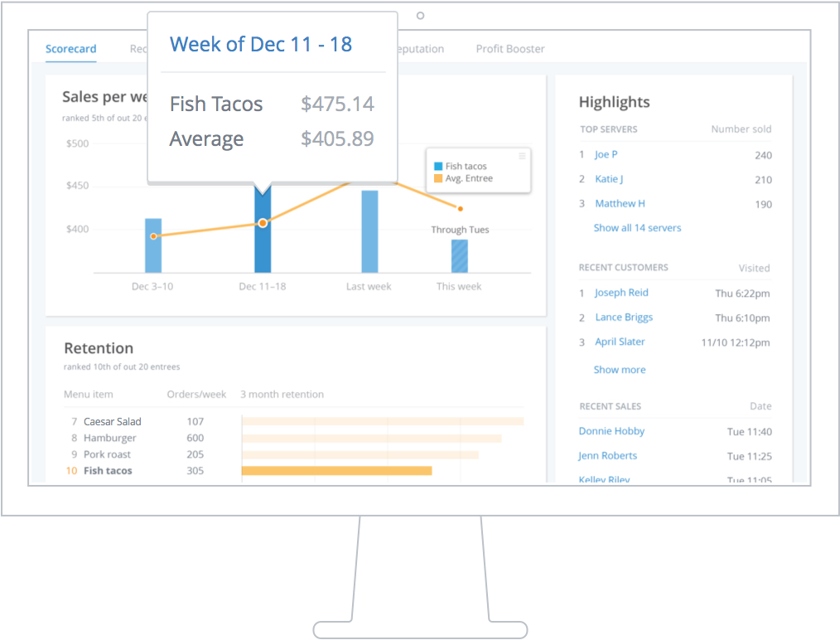Click the Matthew H server link

click(x=620, y=204)
